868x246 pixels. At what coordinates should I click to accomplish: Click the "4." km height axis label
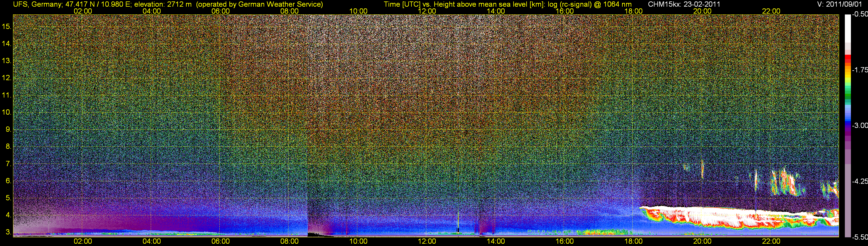pyautogui.click(x=8, y=215)
